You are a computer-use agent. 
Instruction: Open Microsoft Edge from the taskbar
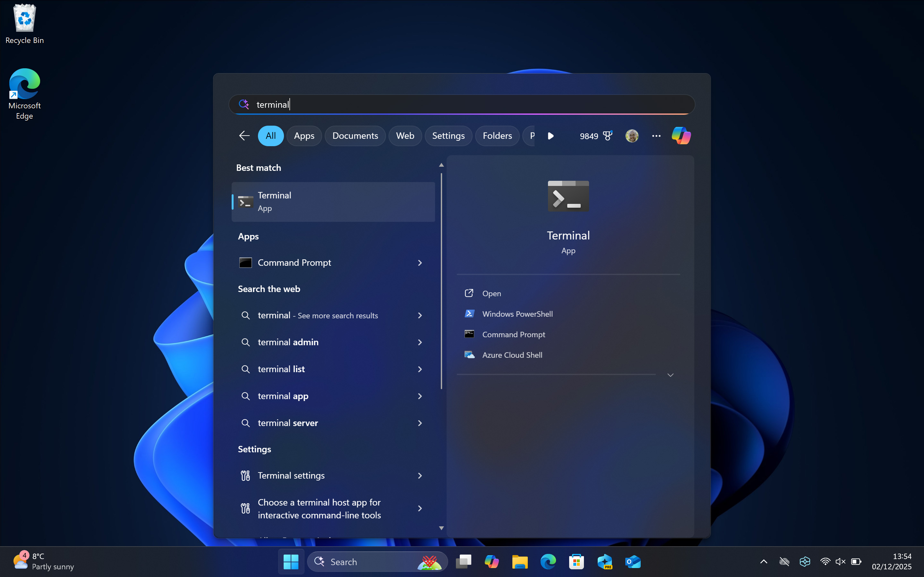tap(548, 561)
